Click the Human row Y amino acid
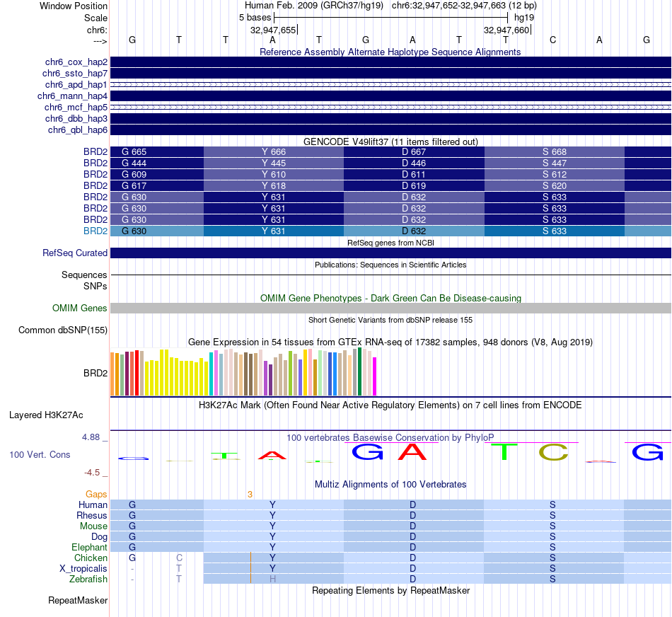This screenshot has width=672, height=617. [x=272, y=504]
